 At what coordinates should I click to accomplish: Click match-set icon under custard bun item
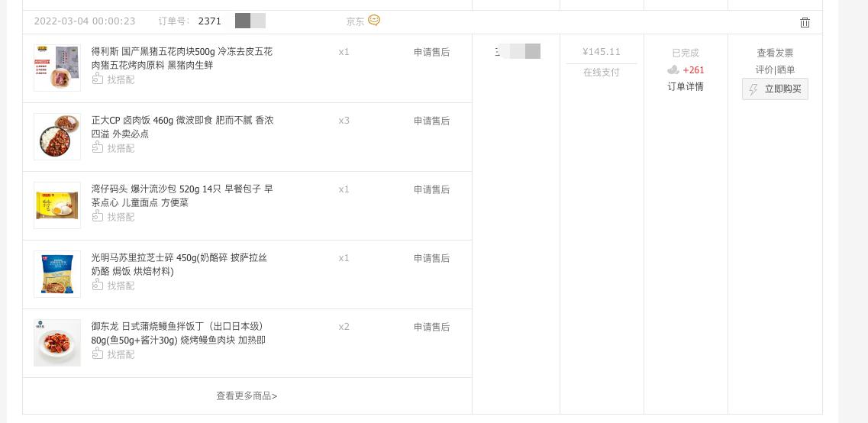[98, 217]
